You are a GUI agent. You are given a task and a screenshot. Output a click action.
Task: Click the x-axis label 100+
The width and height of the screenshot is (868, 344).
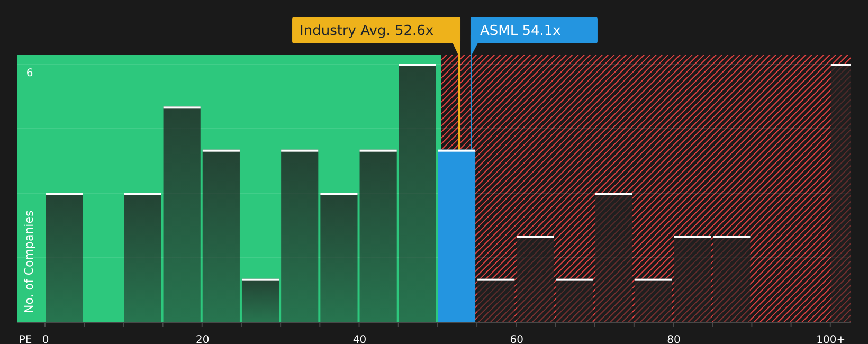(831, 339)
